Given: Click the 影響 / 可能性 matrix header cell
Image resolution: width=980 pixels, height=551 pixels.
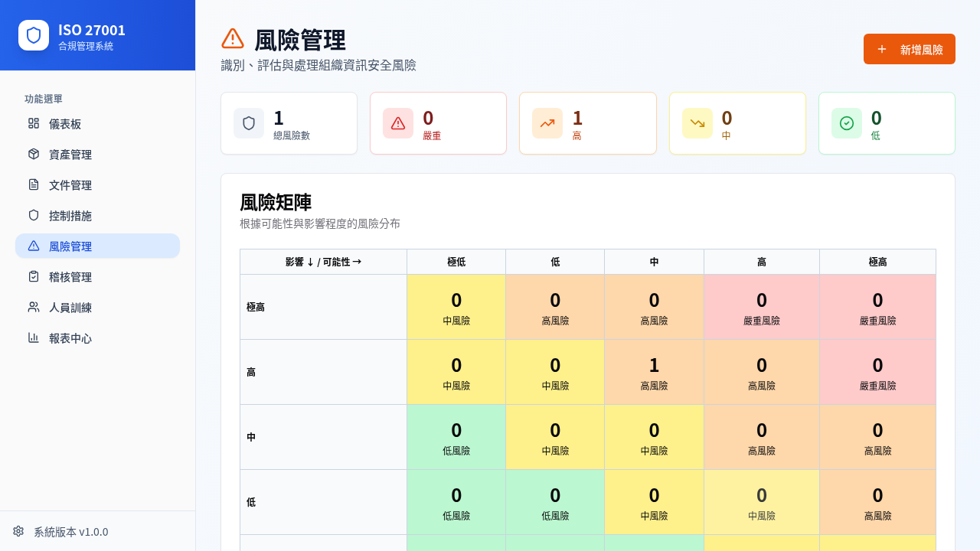Looking at the screenshot, I should [x=323, y=262].
